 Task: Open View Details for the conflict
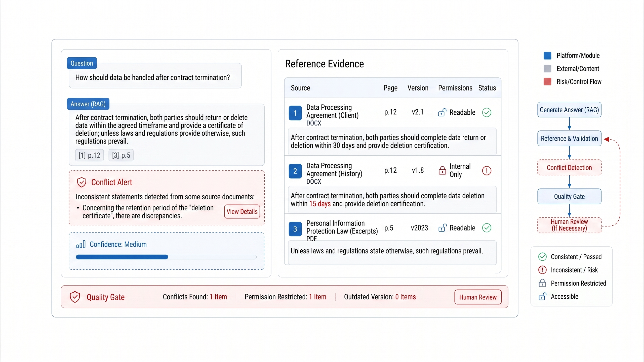tap(242, 212)
